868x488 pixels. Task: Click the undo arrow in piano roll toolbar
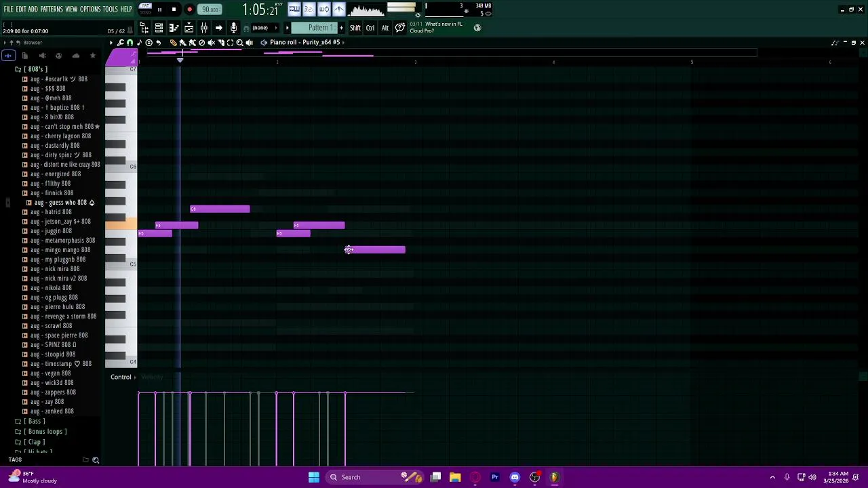click(159, 42)
